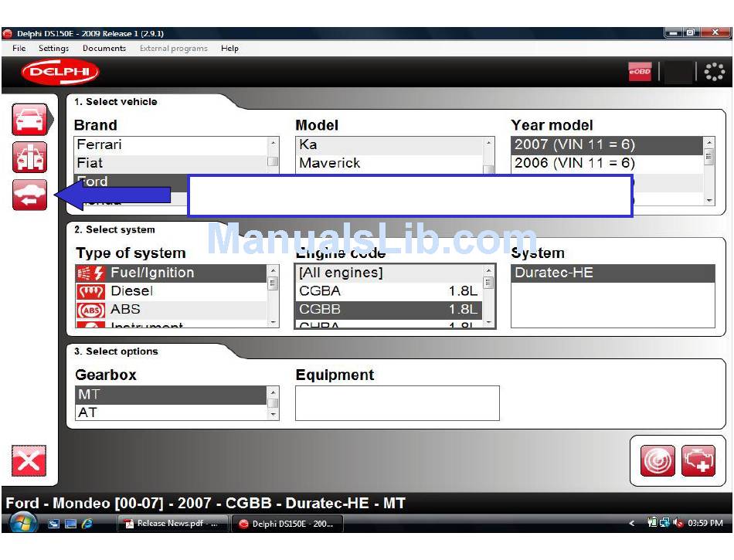Switch to Release News.pdf taskbar button

[x=172, y=524]
